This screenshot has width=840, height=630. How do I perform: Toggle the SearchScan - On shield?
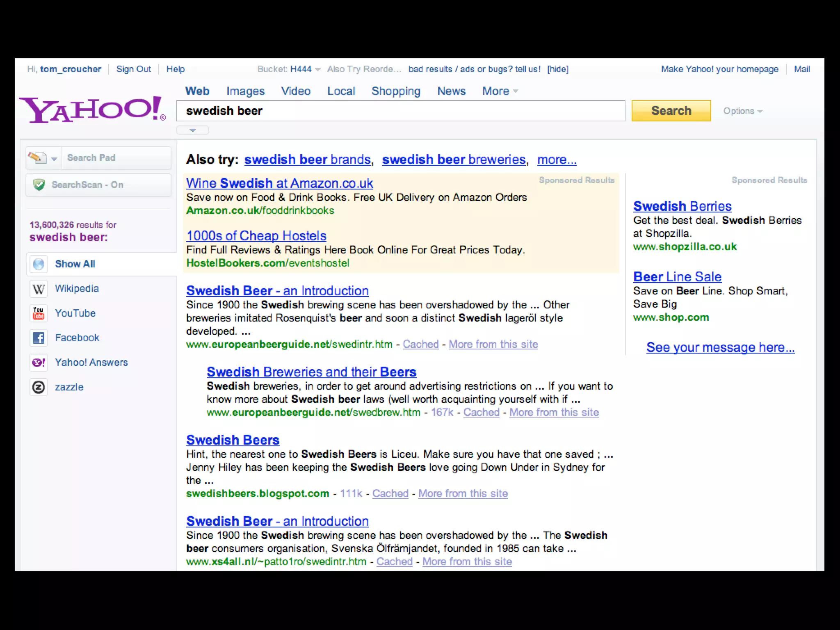[x=39, y=185]
